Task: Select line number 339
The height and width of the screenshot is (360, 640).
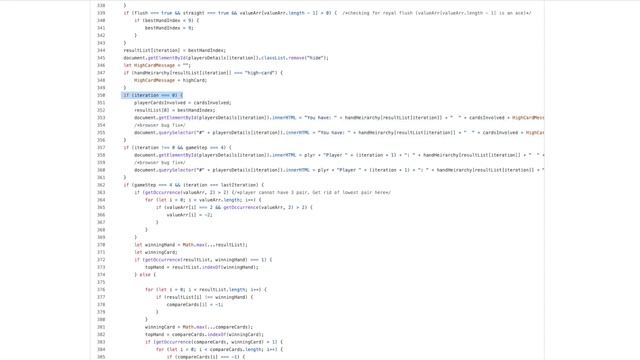Action: click(x=101, y=13)
